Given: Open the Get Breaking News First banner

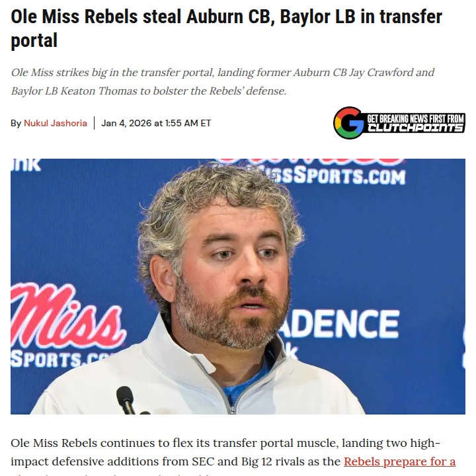Looking at the screenshot, I should [x=399, y=123].
